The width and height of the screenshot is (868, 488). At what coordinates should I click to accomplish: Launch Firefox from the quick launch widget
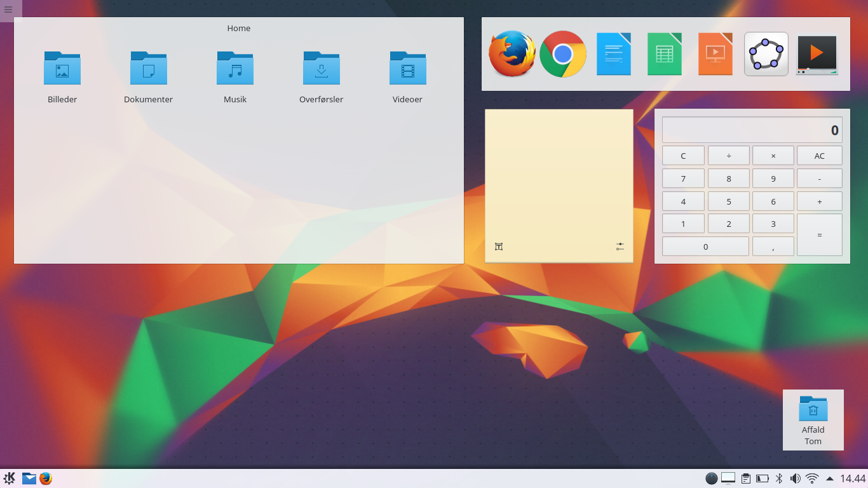click(x=512, y=54)
